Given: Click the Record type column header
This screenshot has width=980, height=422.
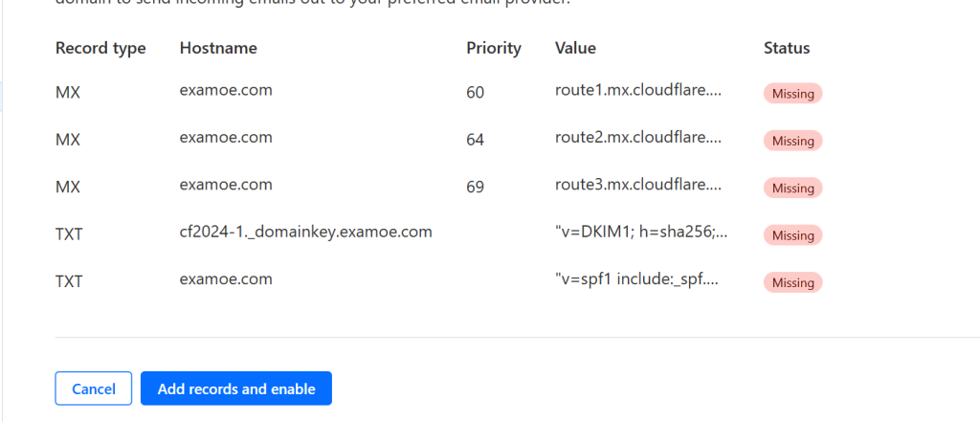Looking at the screenshot, I should [x=100, y=48].
